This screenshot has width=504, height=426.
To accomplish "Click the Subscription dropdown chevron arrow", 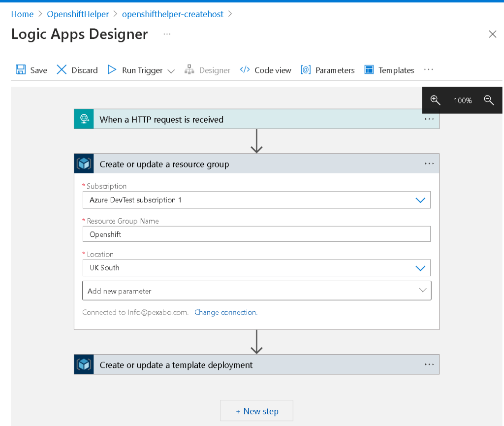I will tap(420, 200).
